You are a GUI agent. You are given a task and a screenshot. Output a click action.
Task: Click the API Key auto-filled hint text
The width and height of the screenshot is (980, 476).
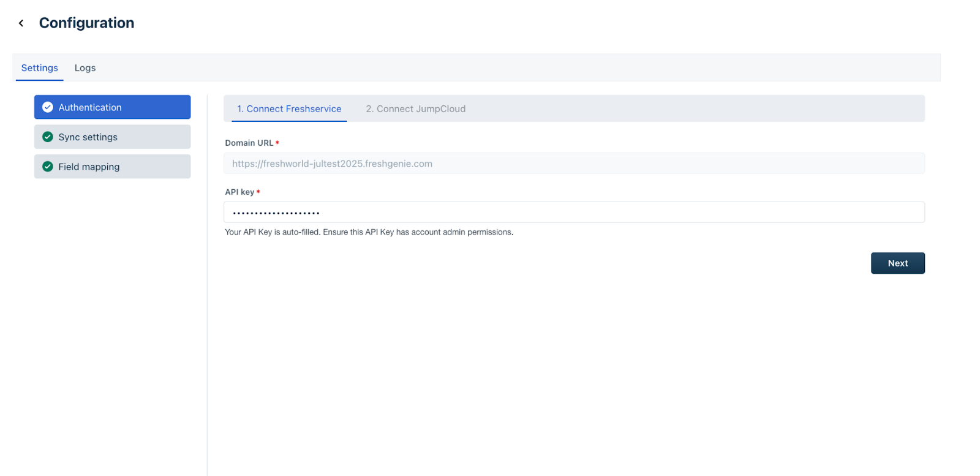click(x=369, y=232)
